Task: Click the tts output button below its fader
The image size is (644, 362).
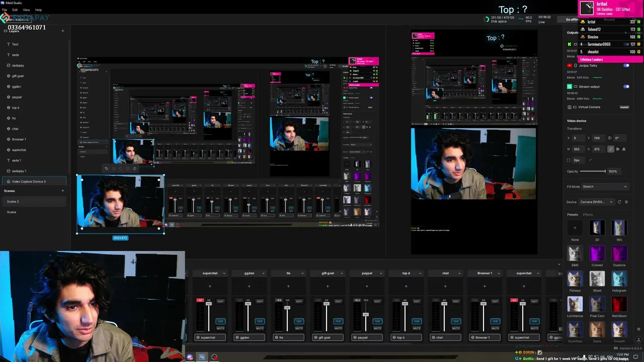Action: point(288,337)
